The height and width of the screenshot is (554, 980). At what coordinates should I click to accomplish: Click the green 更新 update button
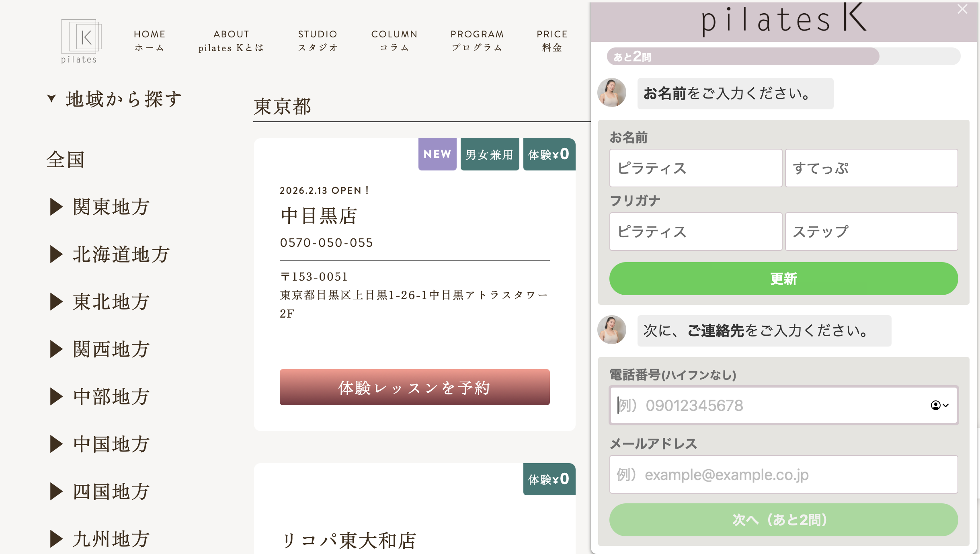pos(783,278)
